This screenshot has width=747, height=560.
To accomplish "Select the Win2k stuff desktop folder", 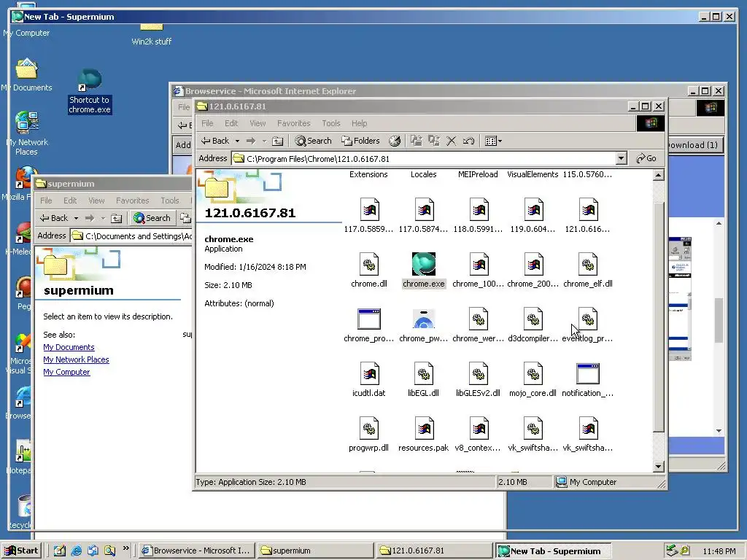I will click(152, 34).
